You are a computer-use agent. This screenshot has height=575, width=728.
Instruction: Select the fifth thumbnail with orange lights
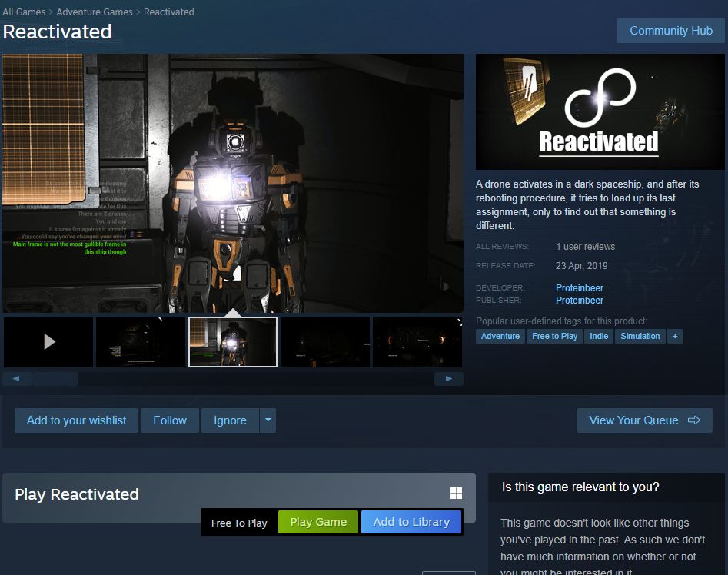coord(417,341)
